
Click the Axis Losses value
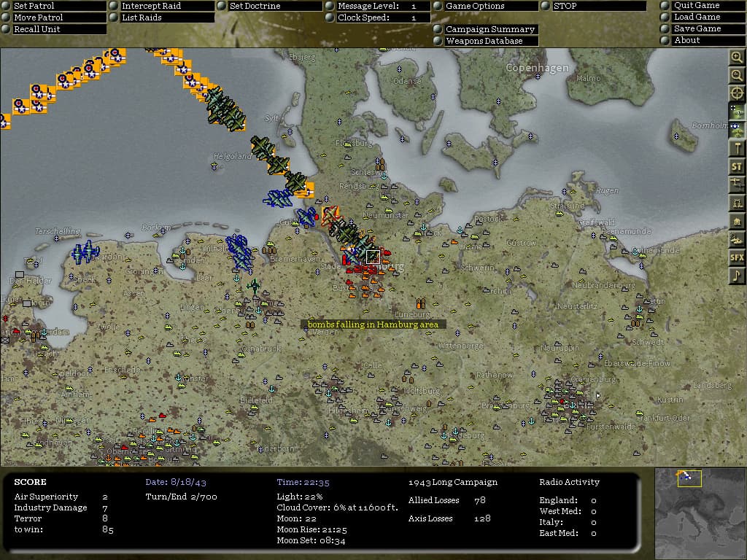pos(482,518)
